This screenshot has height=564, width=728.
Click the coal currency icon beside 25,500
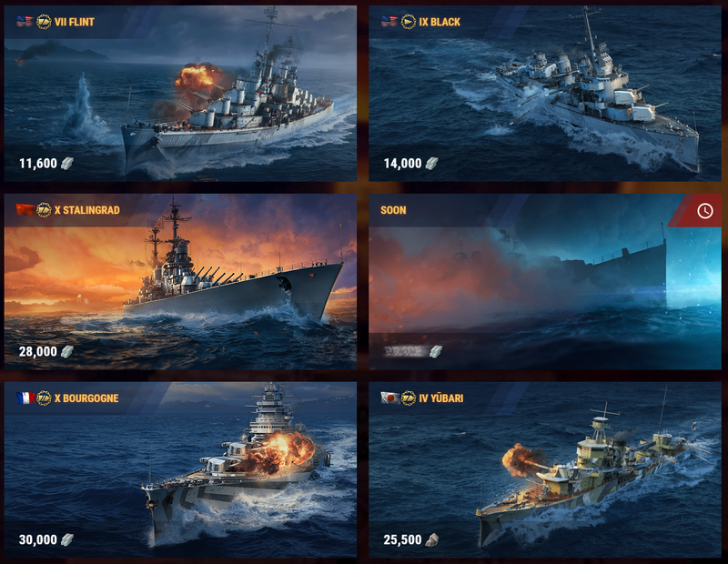pos(431,539)
